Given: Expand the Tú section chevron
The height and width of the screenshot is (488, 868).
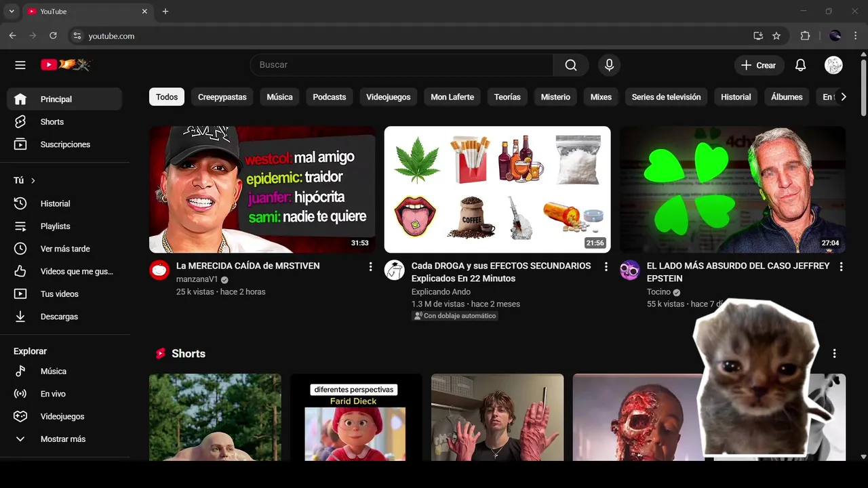Looking at the screenshot, I should (33, 180).
